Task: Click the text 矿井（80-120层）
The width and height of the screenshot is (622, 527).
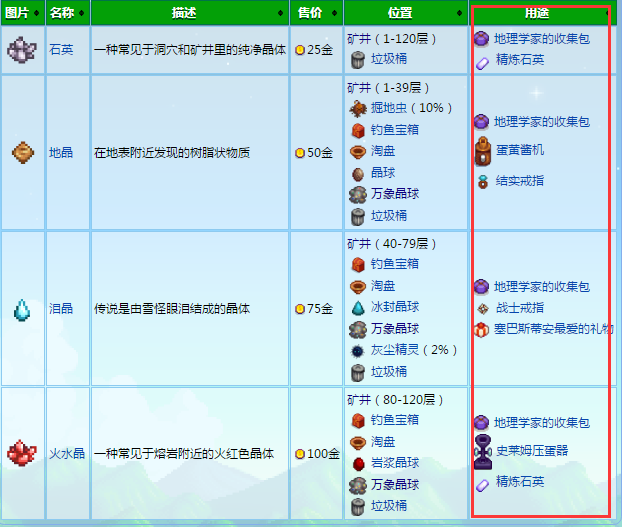Action: 395,400
